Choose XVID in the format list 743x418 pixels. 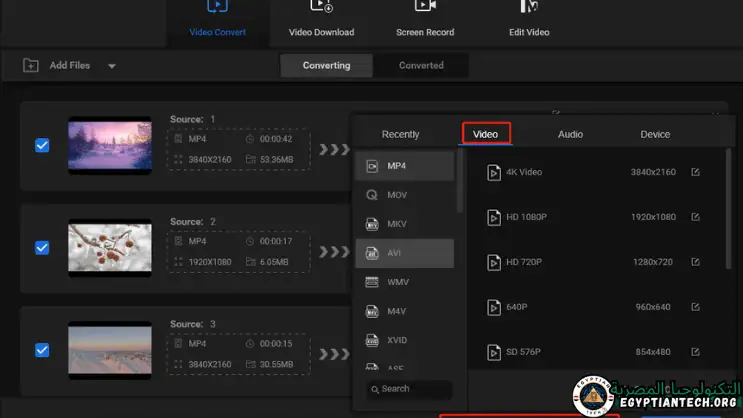[x=405, y=340]
